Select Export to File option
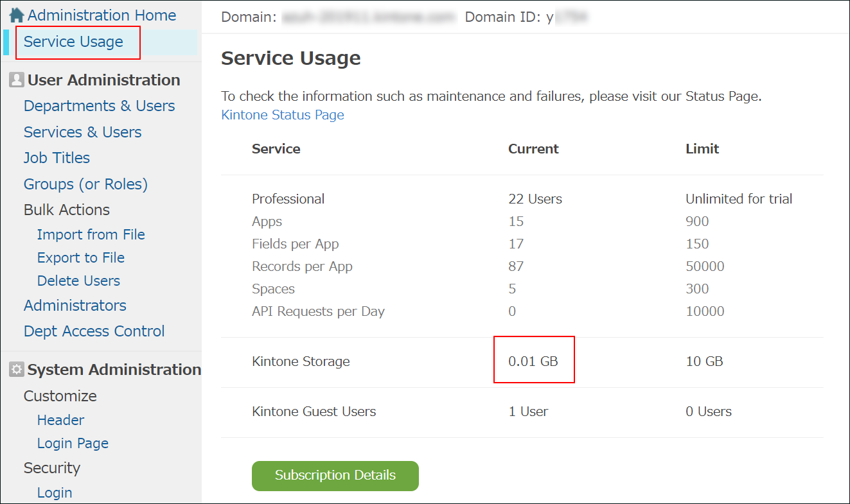 (x=80, y=257)
